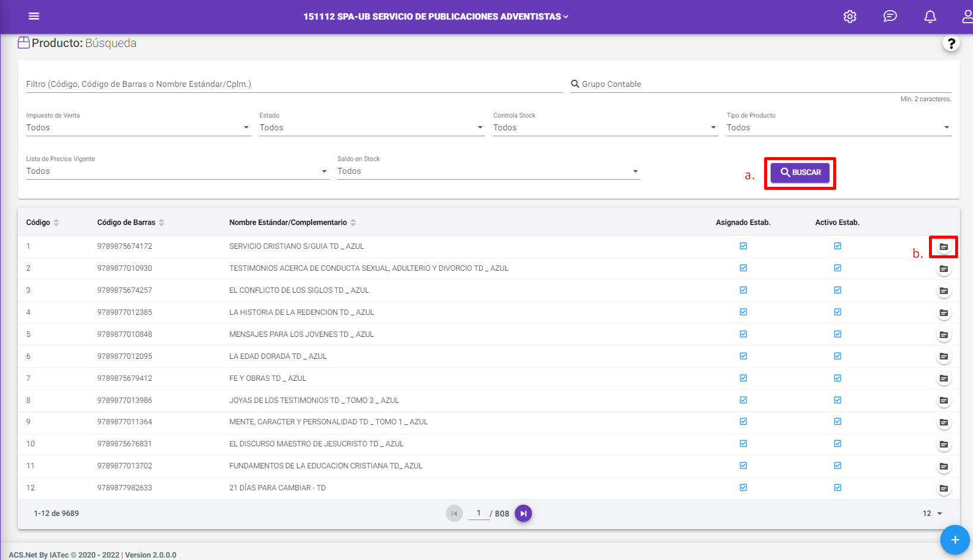
Task: Toggle Activo Estab. checkbox for SERVICIO CRISTIANO
Action: coord(837,246)
